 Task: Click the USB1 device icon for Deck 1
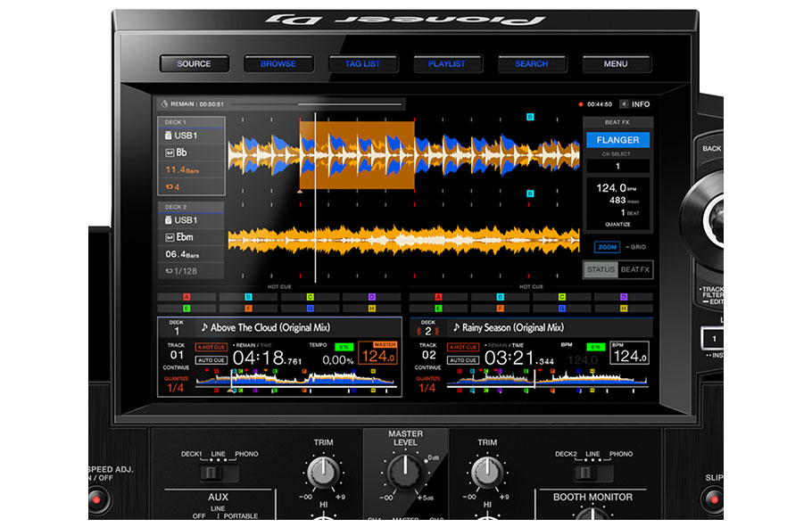pyautogui.click(x=169, y=136)
